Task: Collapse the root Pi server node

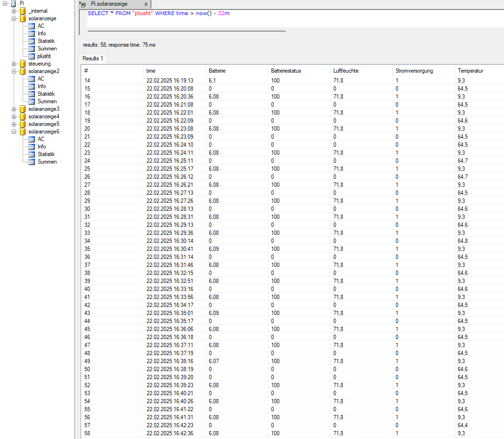Action: (5, 3)
